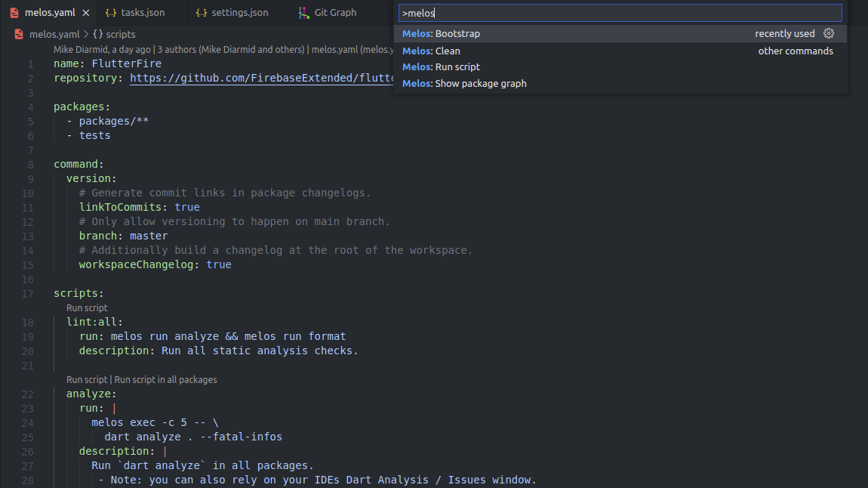Click the gear to configure Melos Bootstrap keybinding
Screen dimensions: 868x488
tap(829, 33)
